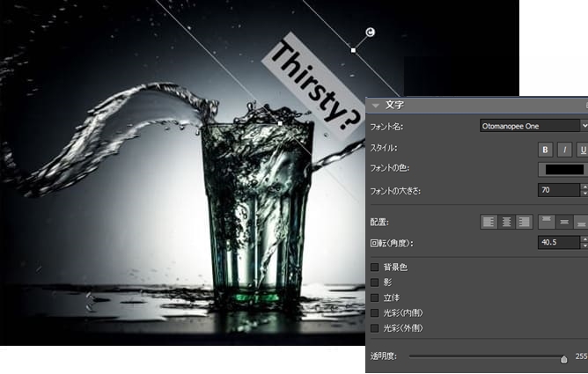Click the font size field showing 70
This screenshot has width=588, height=374.
click(x=559, y=190)
